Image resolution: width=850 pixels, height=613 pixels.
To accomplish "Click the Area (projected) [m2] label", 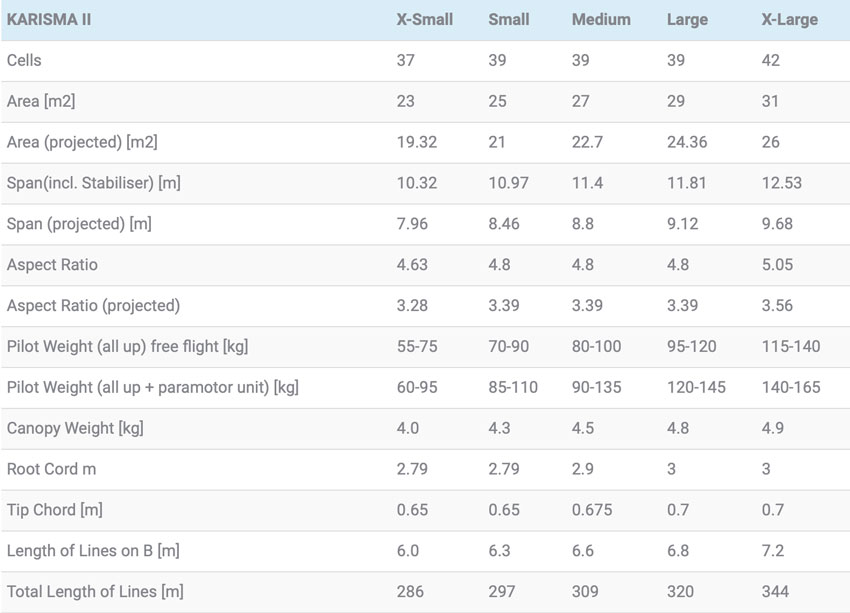I will [82, 142].
